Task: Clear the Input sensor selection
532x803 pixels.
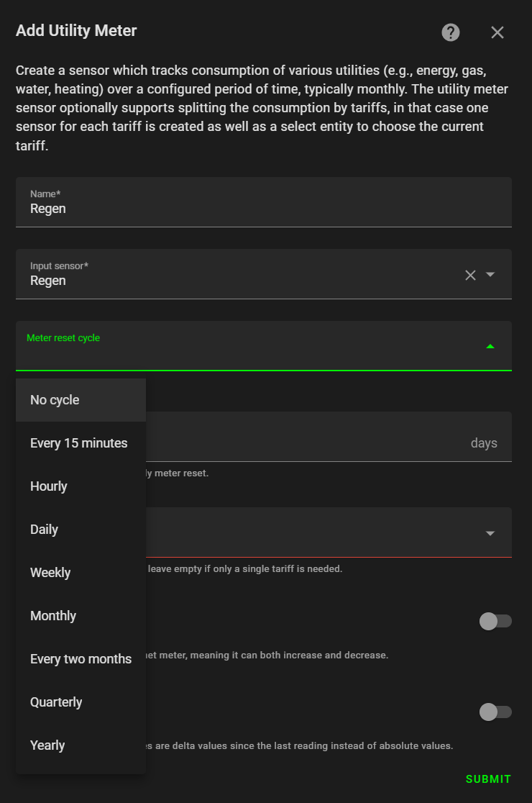Action: [x=471, y=275]
